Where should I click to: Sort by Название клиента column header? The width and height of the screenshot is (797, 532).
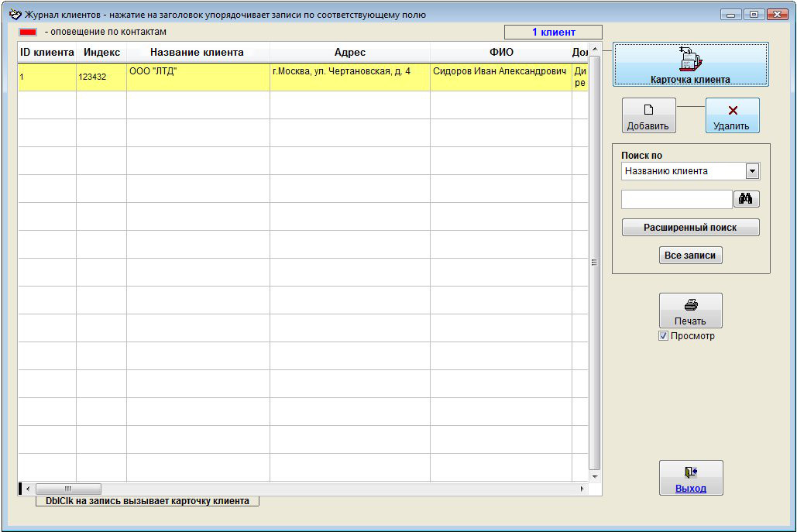click(x=197, y=53)
